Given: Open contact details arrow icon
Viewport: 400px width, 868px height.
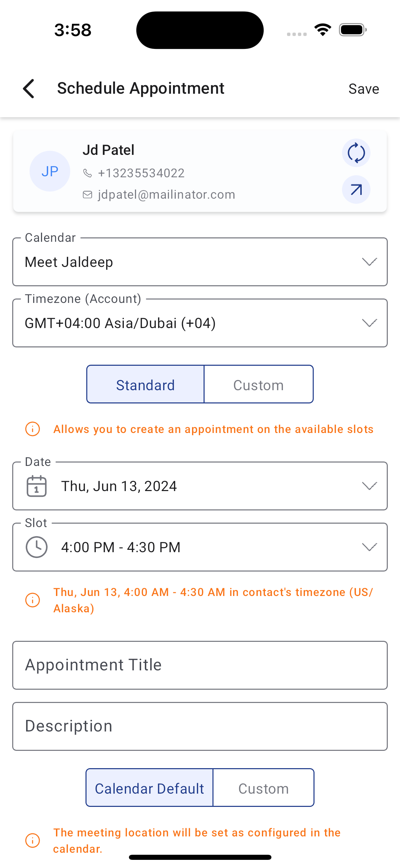Looking at the screenshot, I should tap(356, 189).
